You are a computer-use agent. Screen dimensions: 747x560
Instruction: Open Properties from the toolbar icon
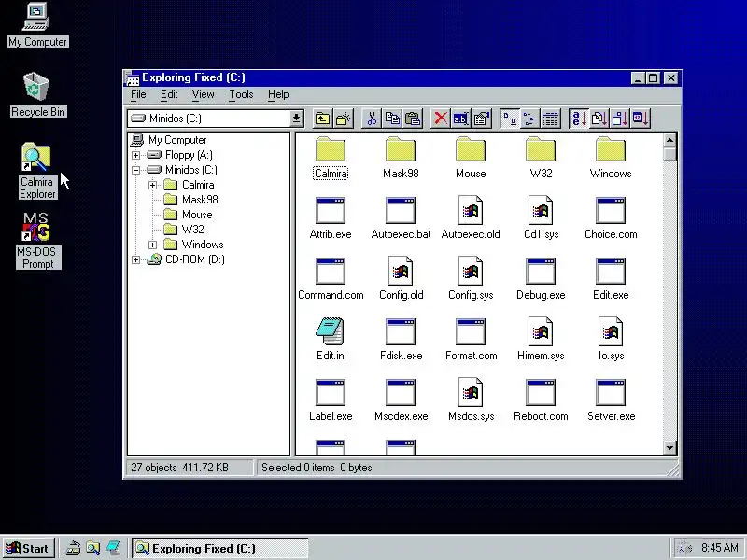(x=481, y=119)
